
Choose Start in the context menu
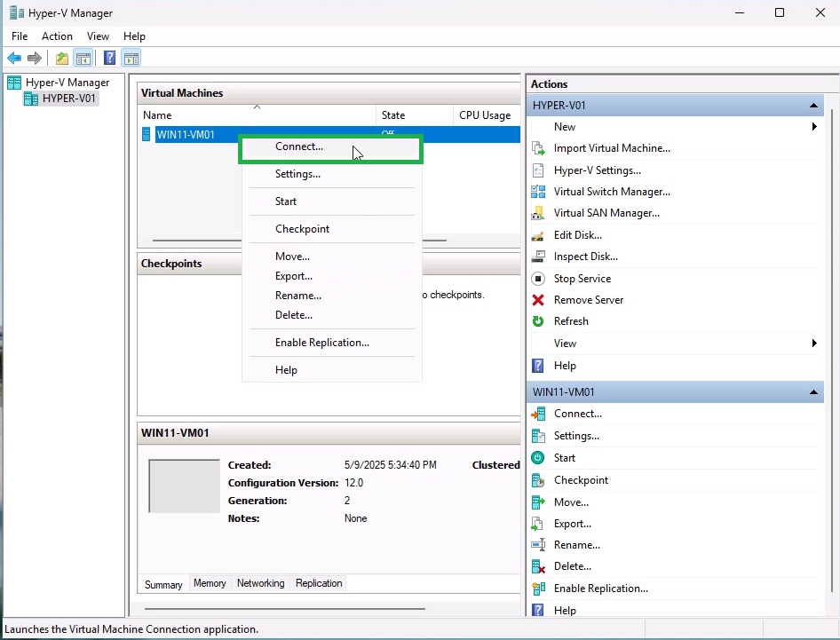click(x=332, y=201)
